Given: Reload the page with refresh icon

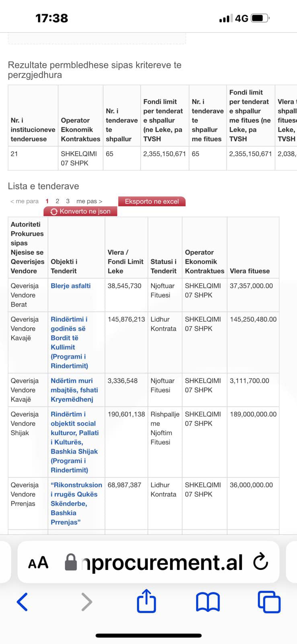Looking at the screenshot, I should 261,562.
